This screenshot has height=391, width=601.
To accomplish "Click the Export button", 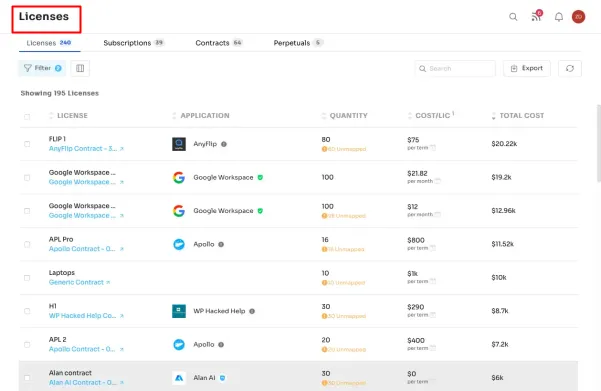I will click(527, 68).
